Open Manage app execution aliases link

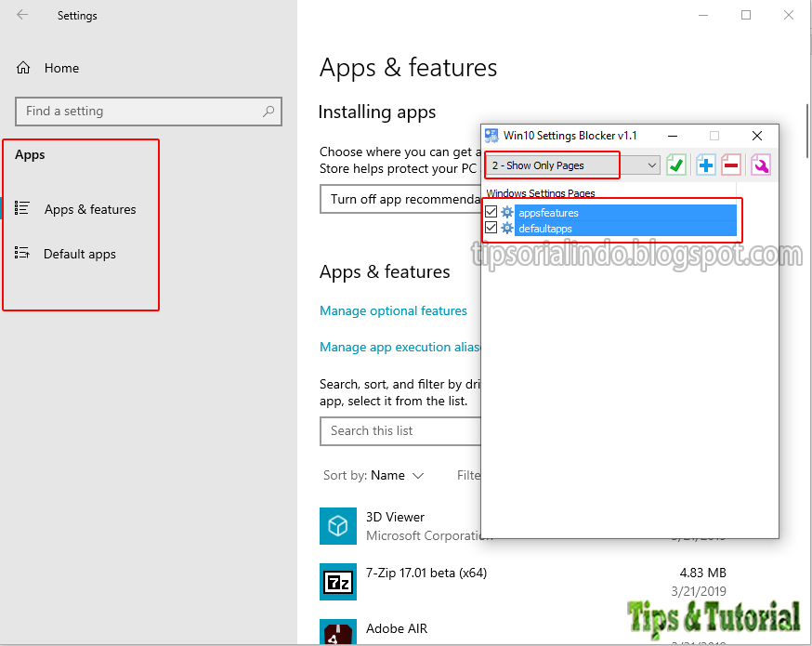tap(399, 347)
